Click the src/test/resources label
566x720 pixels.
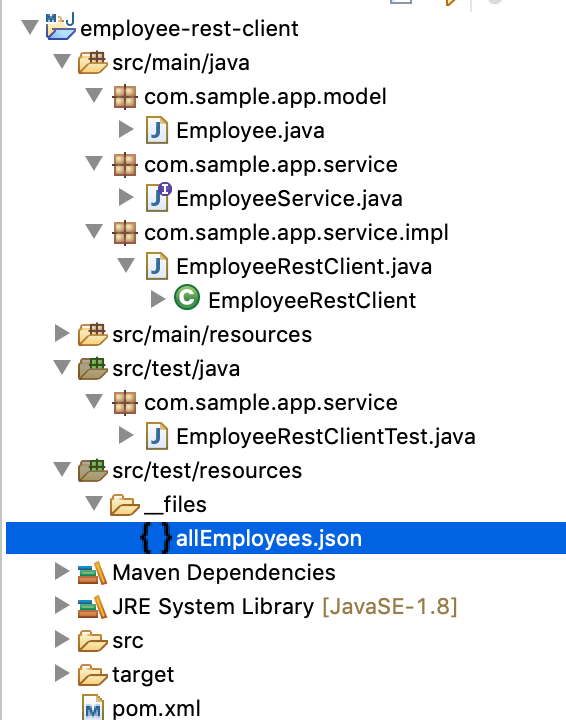[207, 471]
